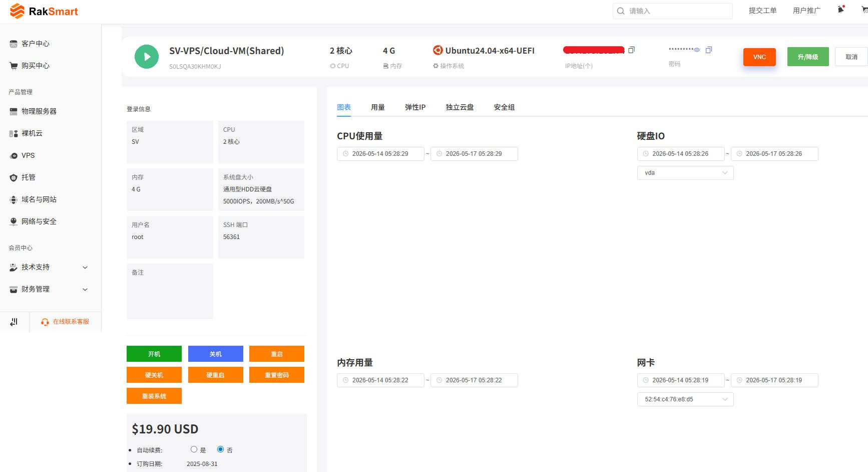Click the RakSmart logo
The image size is (868, 472).
click(44, 11)
